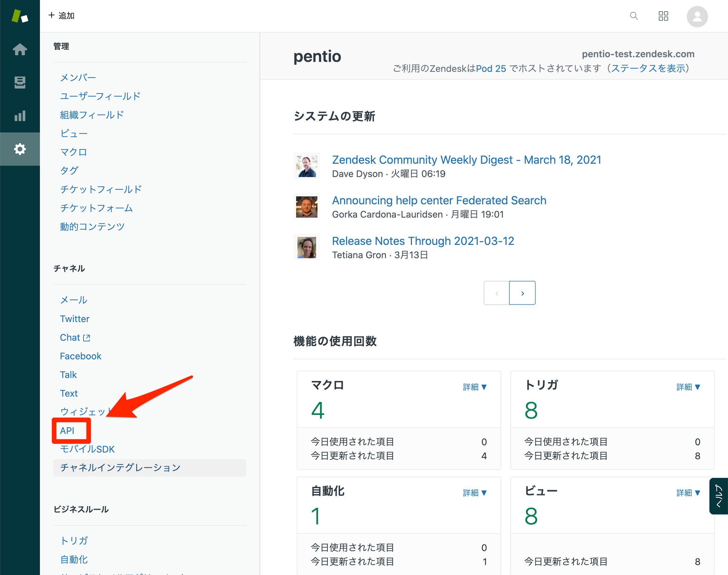Image resolution: width=728 pixels, height=575 pixels.
Task: Open the Text channel settings
Action: [69, 393]
